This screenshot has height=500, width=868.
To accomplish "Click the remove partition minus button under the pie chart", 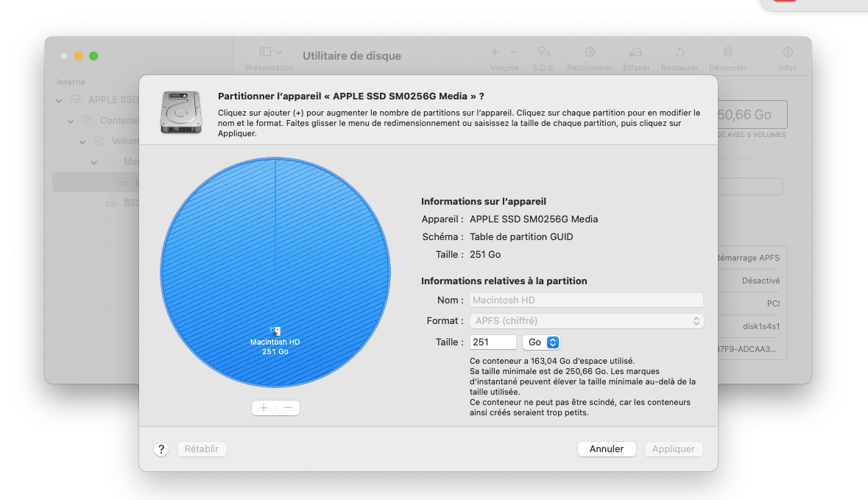I will point(288,408).
